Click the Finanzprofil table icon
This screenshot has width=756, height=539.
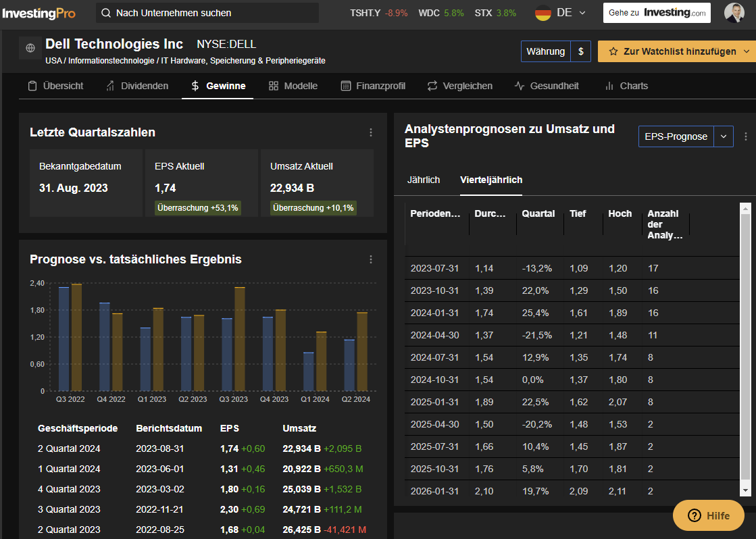point(346,86)
